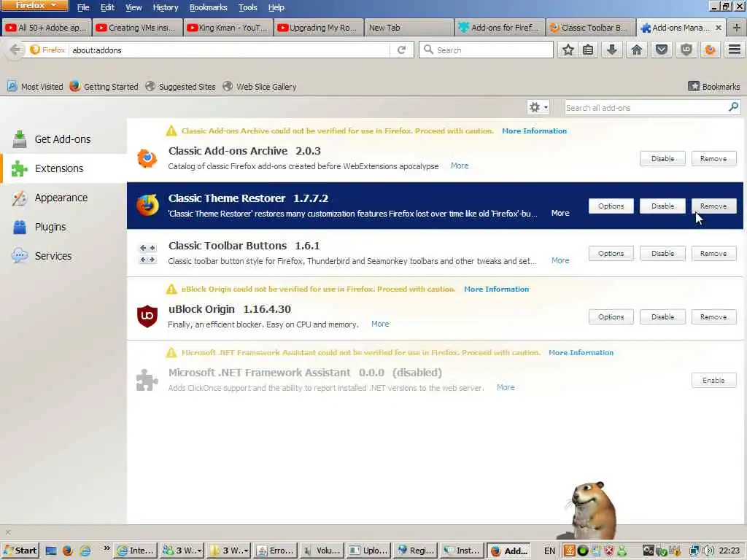Switch to 'All 50+ Adobe ap...' tab
747x560 pixels.
[x=46, y=28]
